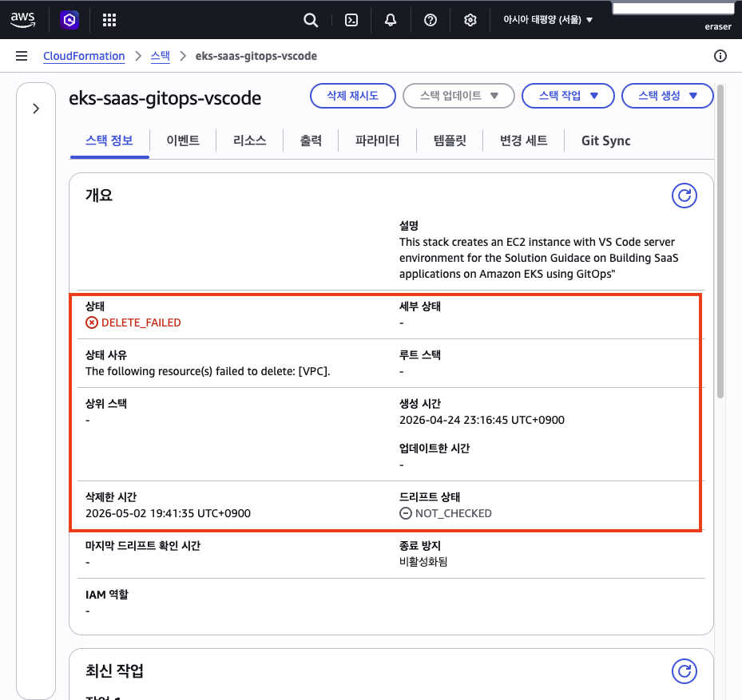The image size is (742, 700).
Task: Click the failed to delete [VPC] reason text
Action: (208, 371)
